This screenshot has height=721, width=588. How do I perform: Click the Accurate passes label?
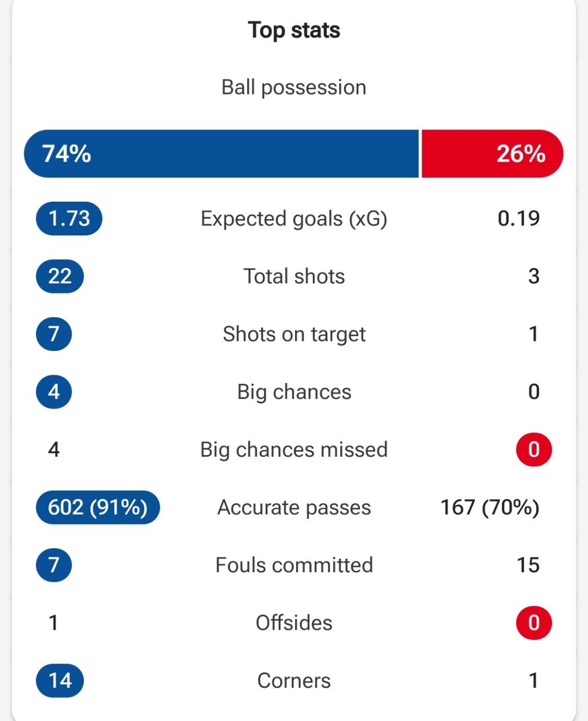[294, 508]
